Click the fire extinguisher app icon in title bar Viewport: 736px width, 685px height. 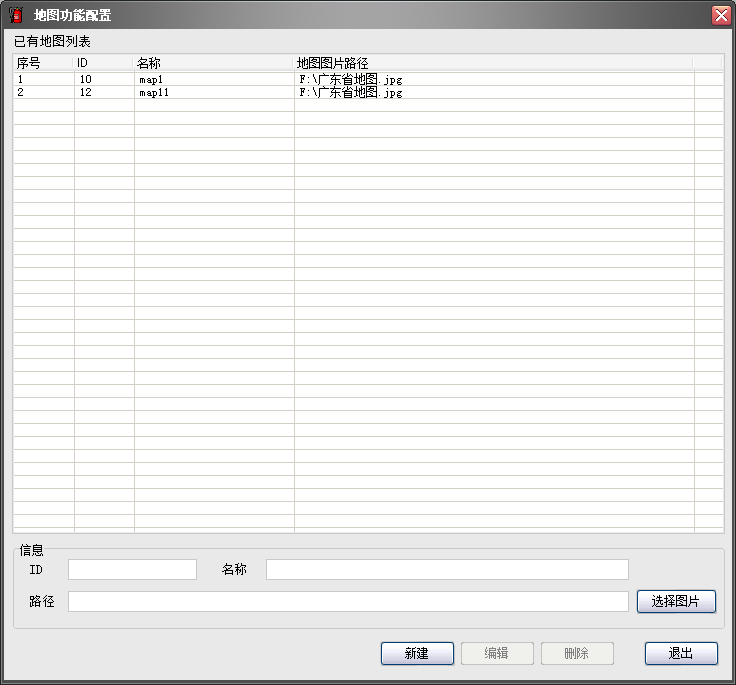click(16, 15)
